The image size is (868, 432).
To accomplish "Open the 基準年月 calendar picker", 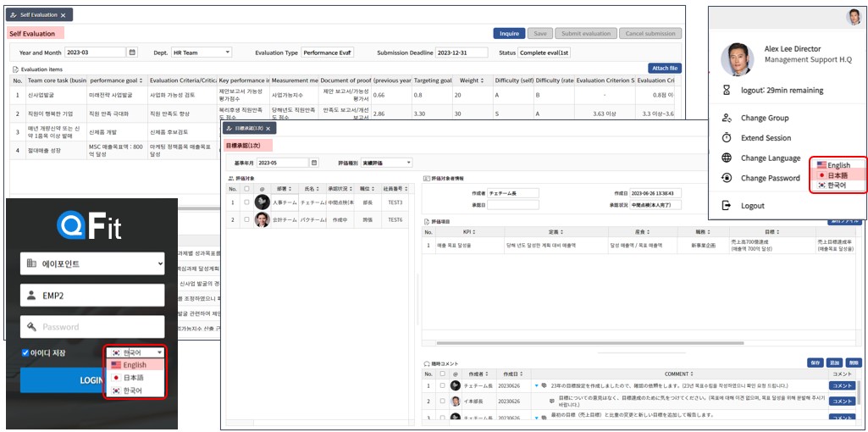I will point(314,163).
